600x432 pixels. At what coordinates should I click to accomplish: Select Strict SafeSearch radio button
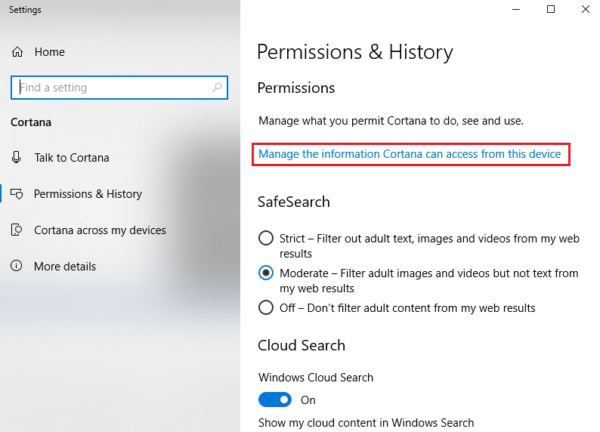coord(266,238)
